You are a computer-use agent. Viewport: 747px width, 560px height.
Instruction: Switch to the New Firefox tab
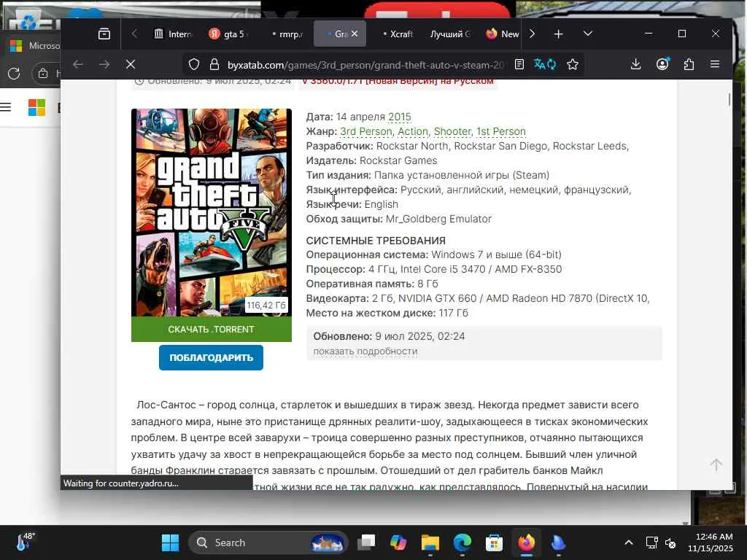pyautogui.click(x=502, y=34)
